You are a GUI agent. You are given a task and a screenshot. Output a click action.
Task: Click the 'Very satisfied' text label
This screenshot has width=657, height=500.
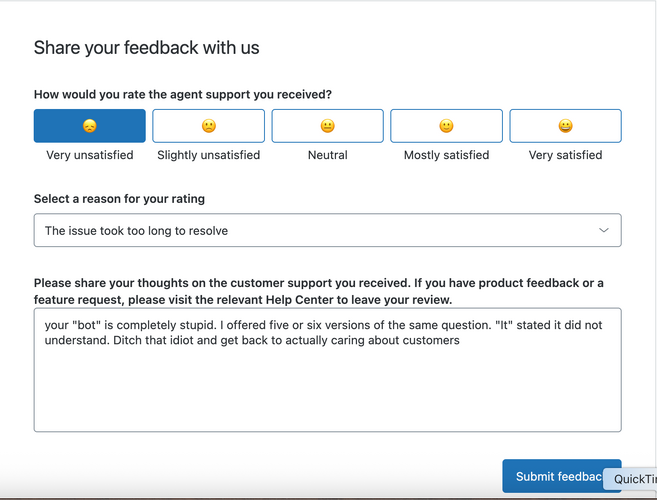coord(565,155)
